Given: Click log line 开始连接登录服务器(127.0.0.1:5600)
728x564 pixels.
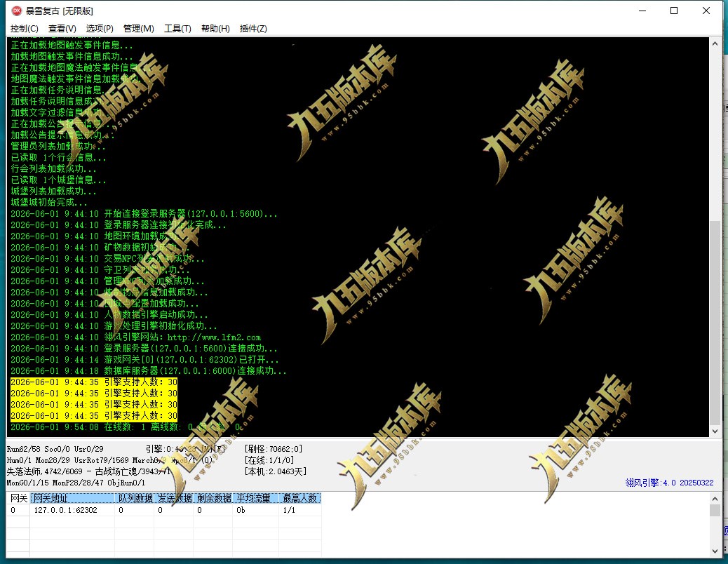Looking at the screenshot, I should [x=144, y=214].
